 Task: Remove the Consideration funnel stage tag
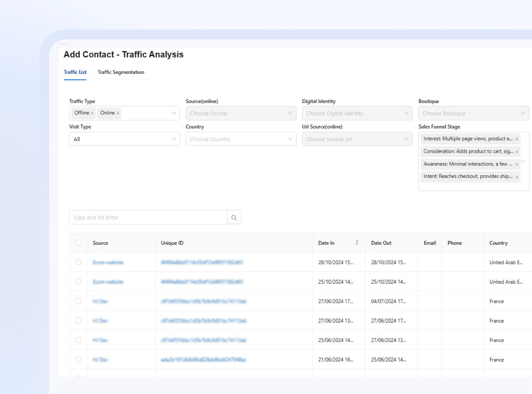click(x=517, y=152)
